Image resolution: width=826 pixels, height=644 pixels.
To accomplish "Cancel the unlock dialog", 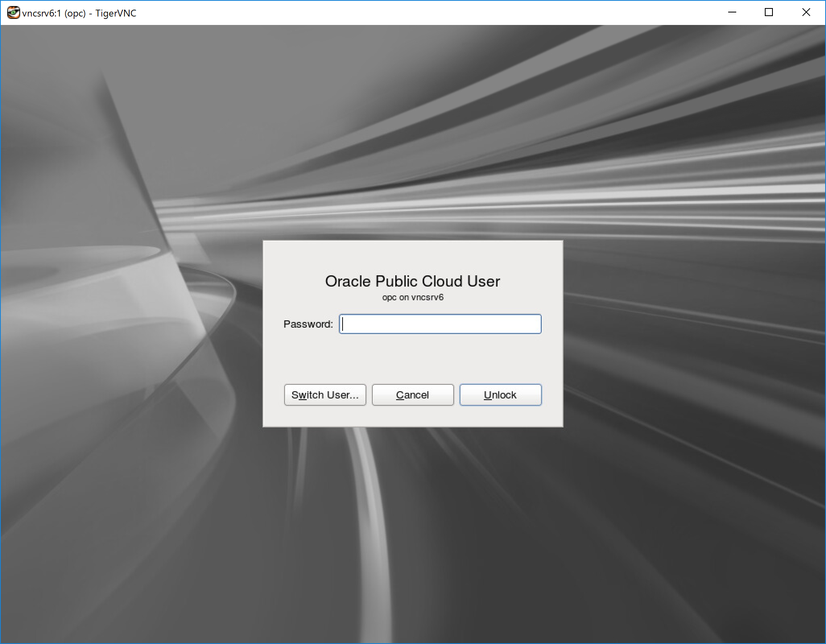I will tap(413, 395).
